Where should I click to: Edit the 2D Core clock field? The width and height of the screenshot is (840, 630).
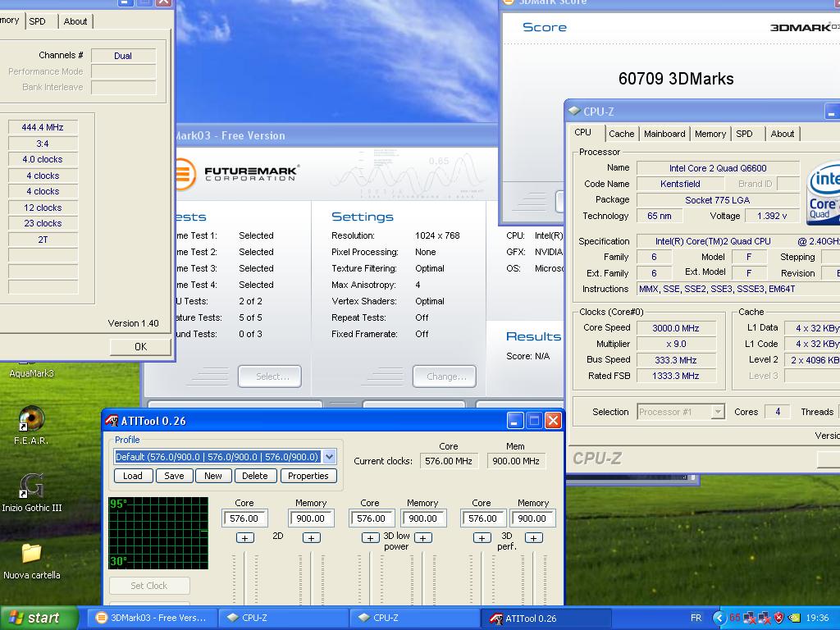coord(244,518)
